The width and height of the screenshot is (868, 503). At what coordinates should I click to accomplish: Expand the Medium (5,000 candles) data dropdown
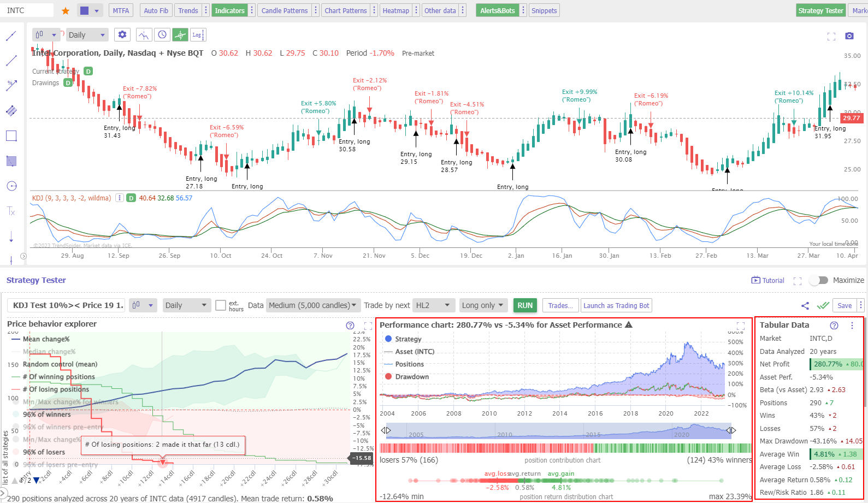pos(312,305)
